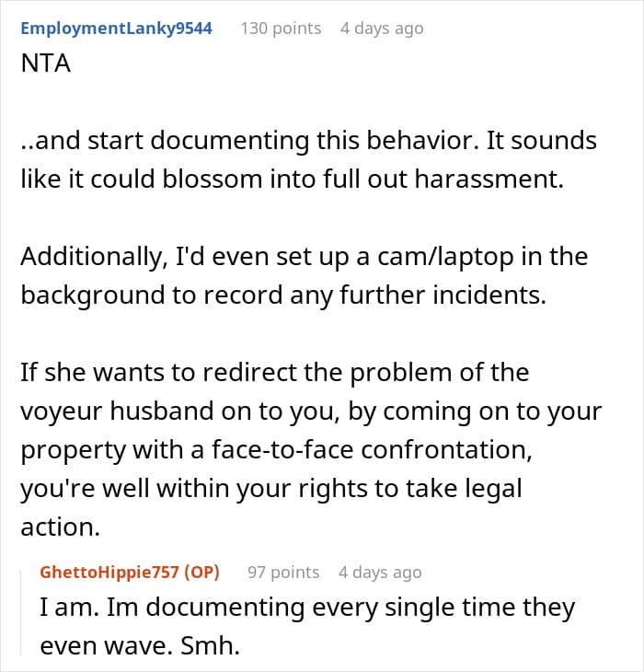Click paragraph starting '..and start documenting'
Viewport: 644px width, 672px height.
(x=308, y=159)
